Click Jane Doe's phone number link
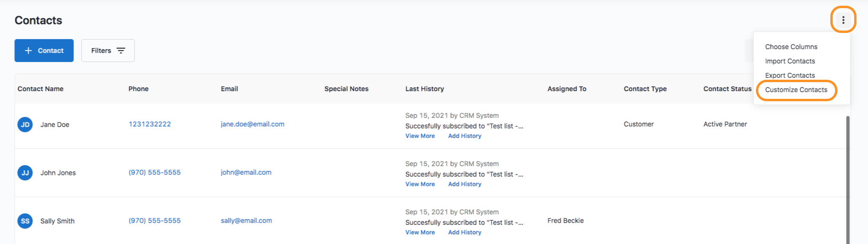Viewport: 868px width, 244px height. (x=150, y=124)
